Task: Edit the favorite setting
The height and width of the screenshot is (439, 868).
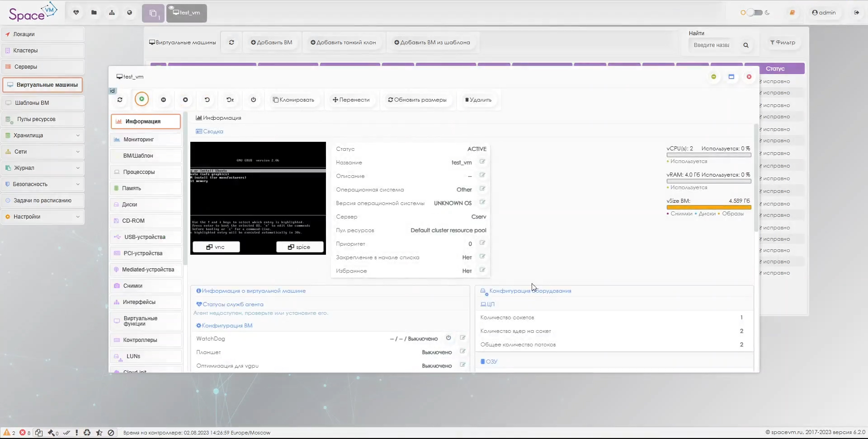Action: (x=482, y=270)
